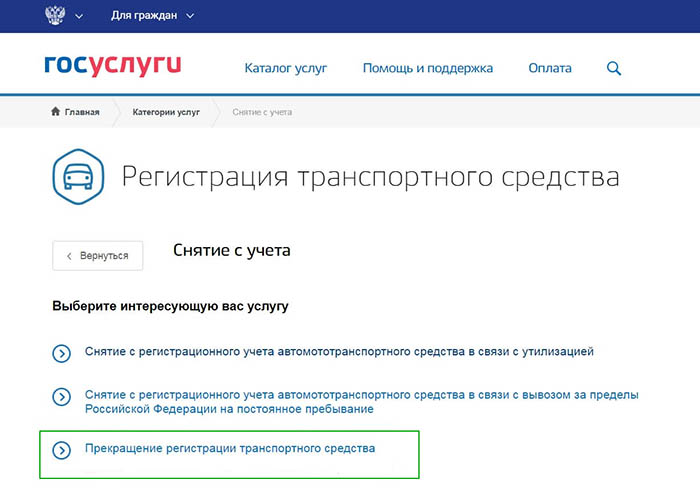
Task: Click arrow icon beside утилизацией service
Action: 62,354
